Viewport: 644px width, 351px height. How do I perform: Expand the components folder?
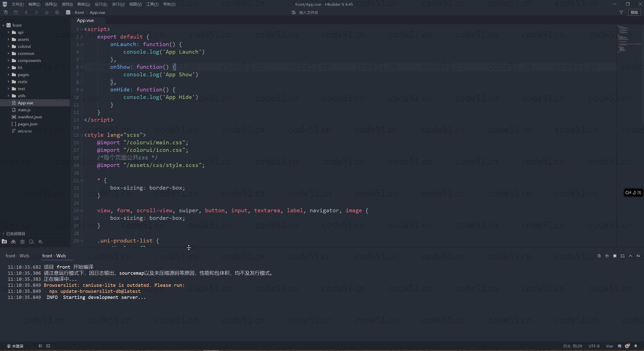coord(8,60)
